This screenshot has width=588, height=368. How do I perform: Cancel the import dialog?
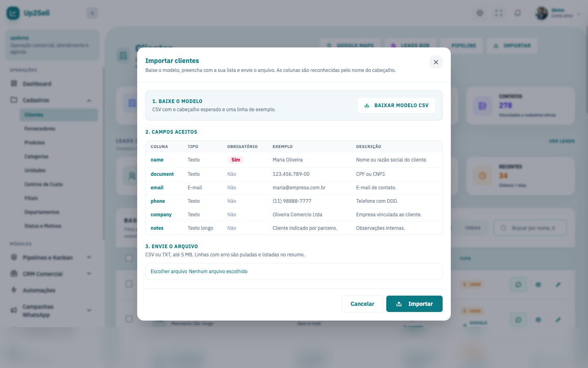[362, 304]
